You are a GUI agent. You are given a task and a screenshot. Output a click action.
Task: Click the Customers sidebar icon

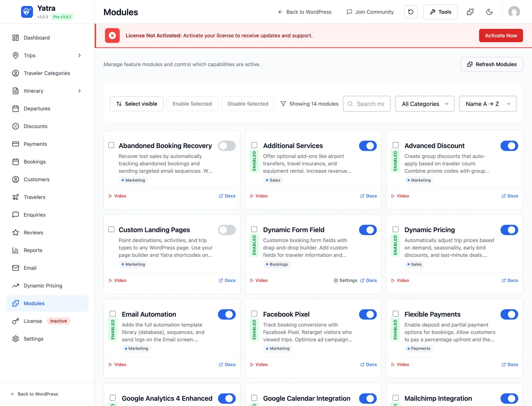(16, 179)
